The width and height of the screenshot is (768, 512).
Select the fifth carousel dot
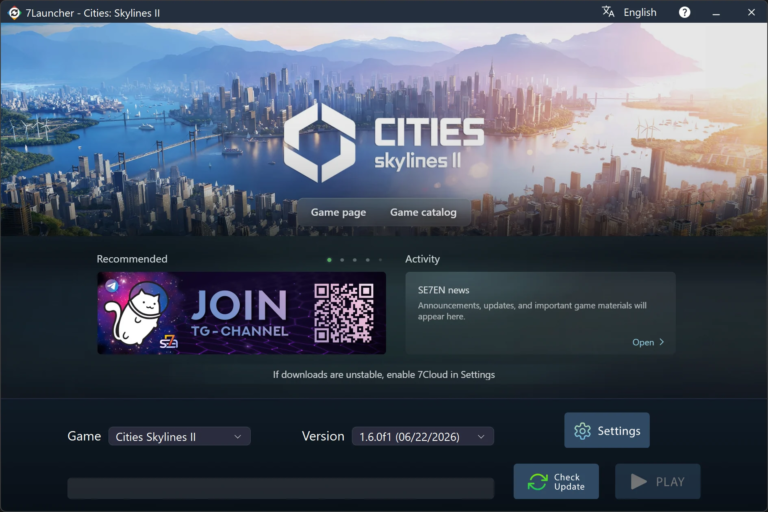(x=380, y=260)
